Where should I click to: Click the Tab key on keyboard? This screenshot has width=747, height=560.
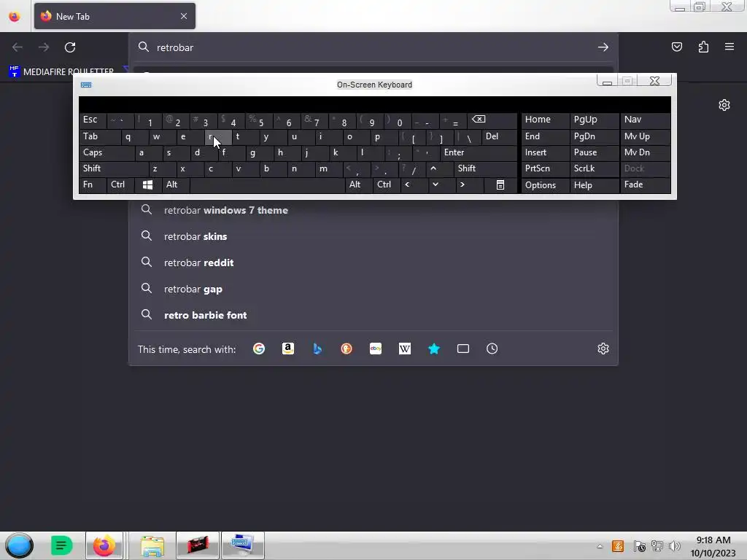click(x=99, y=136)
